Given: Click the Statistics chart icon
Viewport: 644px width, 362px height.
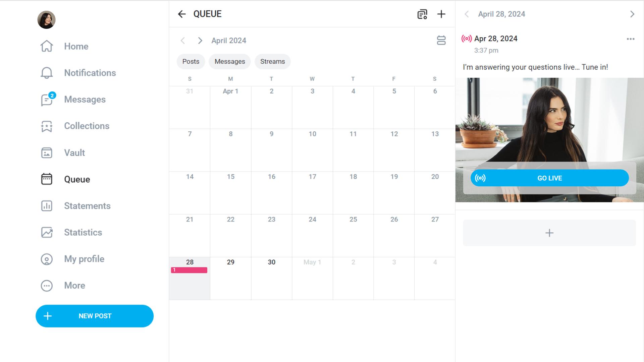Looking at the screenshot, I should pyautogui.click(x=47, y=232).
